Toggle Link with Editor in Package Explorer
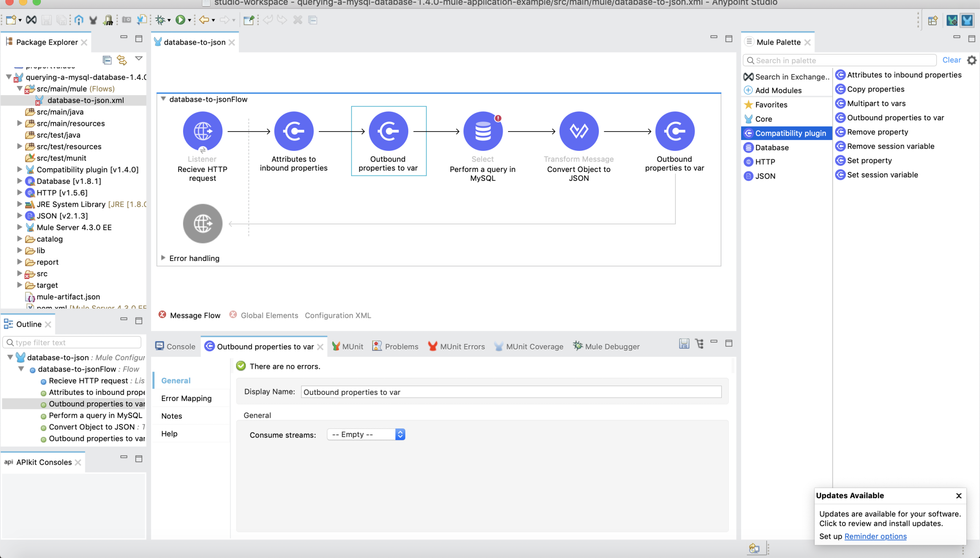This screenshot has height=558, width=980. tap(122, 60)
